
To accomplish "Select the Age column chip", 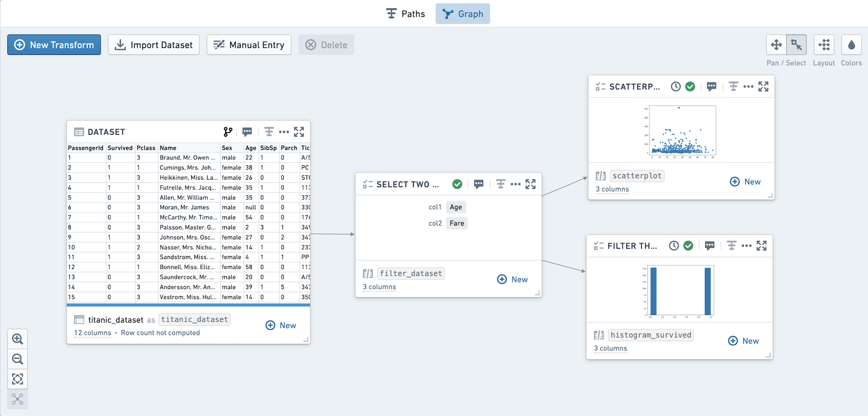I will (456, 207).
